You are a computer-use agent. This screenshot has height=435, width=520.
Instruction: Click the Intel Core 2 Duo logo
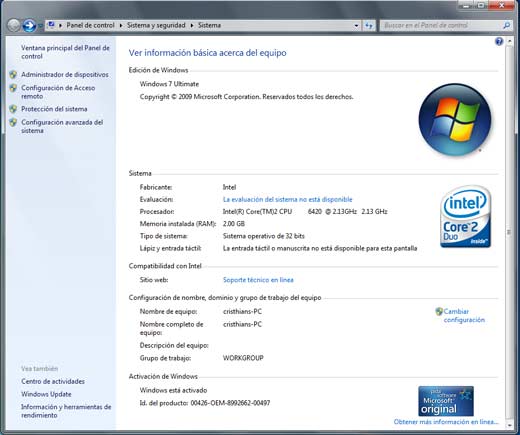point(465,217)
